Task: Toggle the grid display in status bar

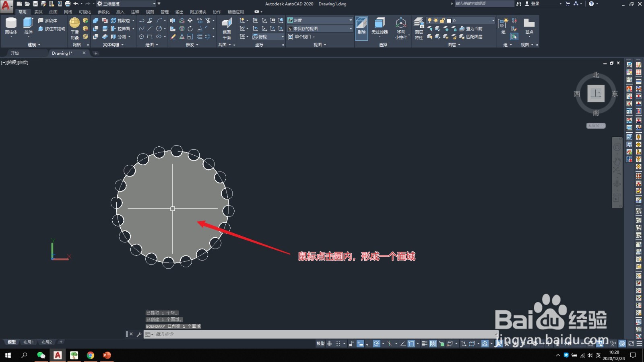Action: [x=329, y=343]
